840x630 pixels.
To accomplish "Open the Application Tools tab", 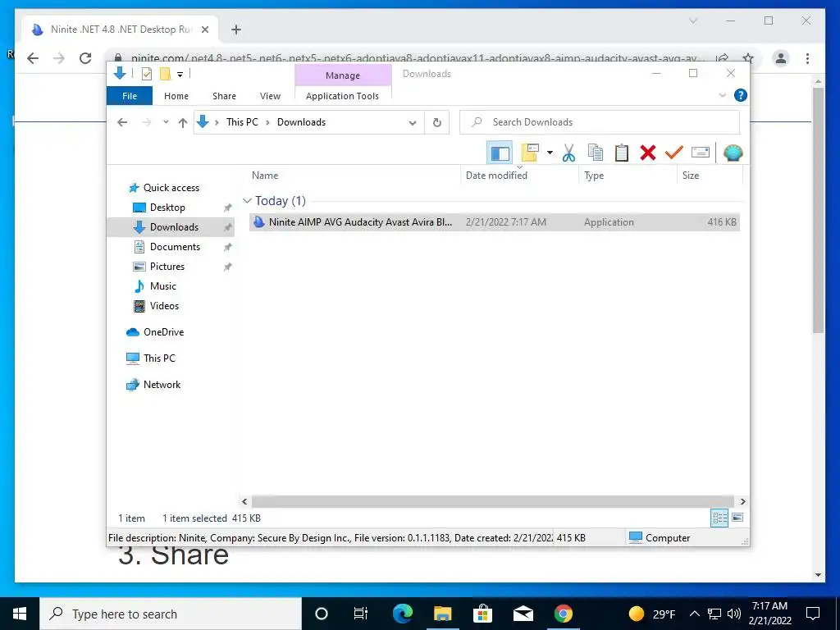I will (342, 96).
